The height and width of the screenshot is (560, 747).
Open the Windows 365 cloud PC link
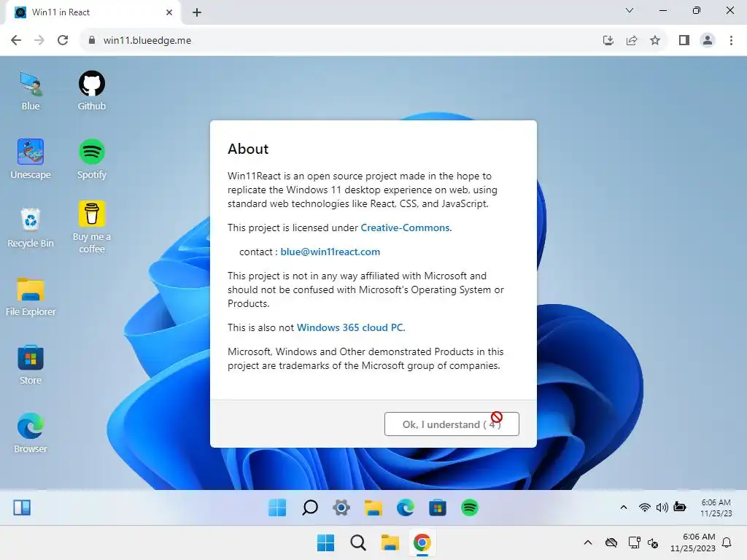pyautogui.click(x=350, y=327)
